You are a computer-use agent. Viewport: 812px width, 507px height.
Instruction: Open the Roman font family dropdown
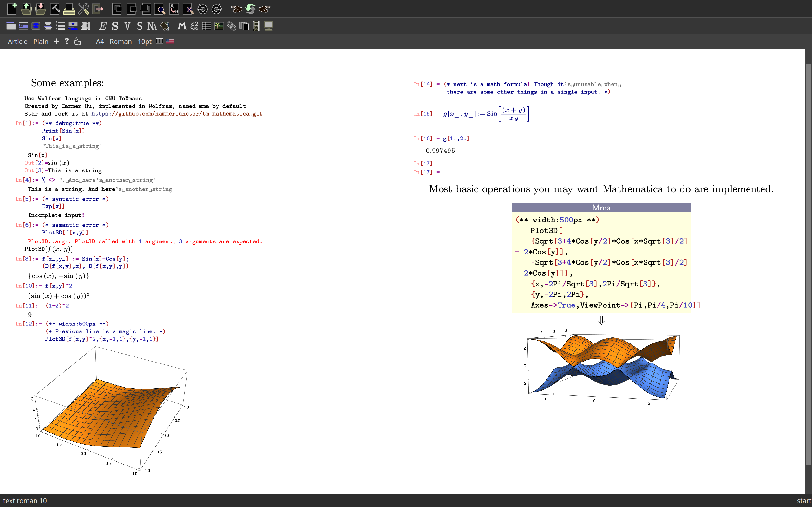coord(121,42)
